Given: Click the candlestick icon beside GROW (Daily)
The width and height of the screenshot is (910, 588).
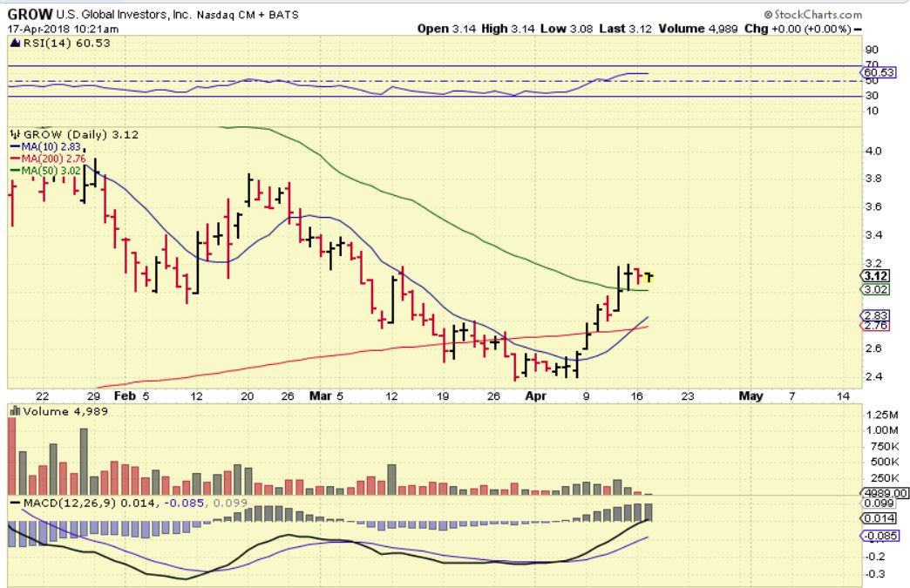Looking at the screenshot, I should 15,134.
